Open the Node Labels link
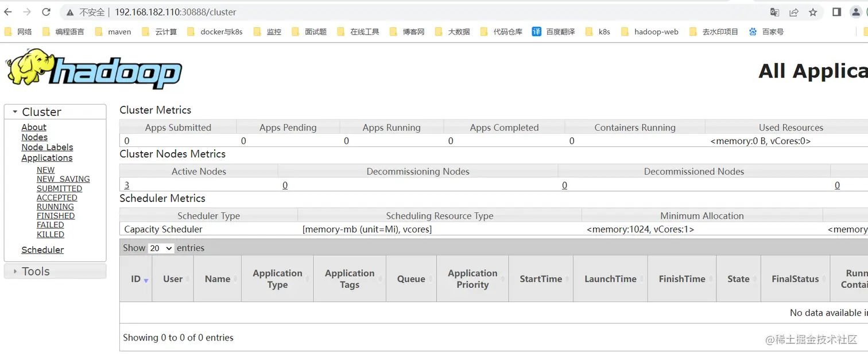Image resolution: width=868 pixels, height=356 pixels. (x=47, y=148)
